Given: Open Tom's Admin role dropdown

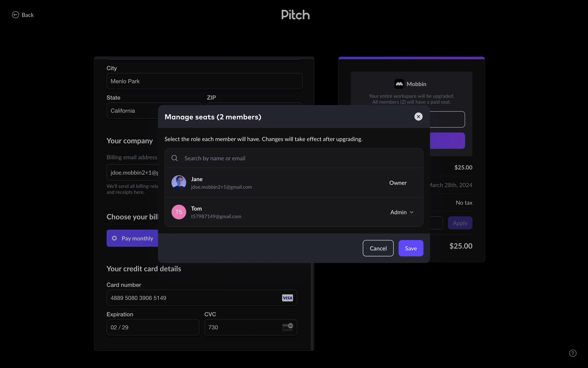Looking at the screenshot, I should coord(402,212).
